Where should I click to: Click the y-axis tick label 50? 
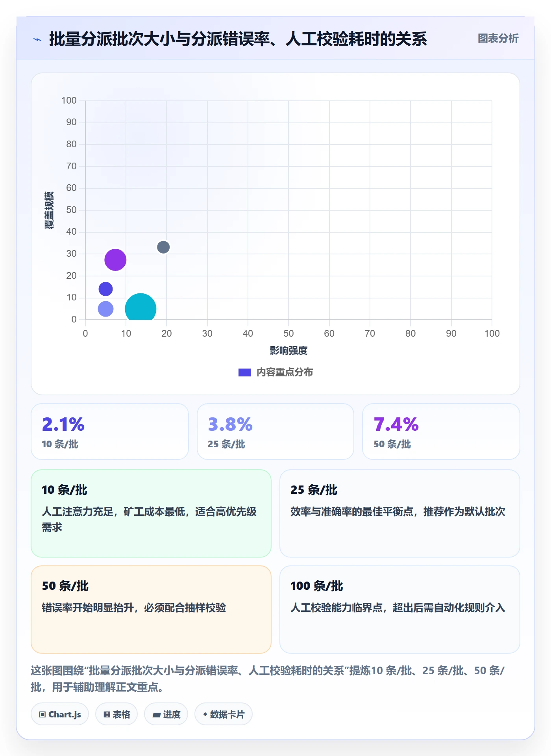(71, 210)
